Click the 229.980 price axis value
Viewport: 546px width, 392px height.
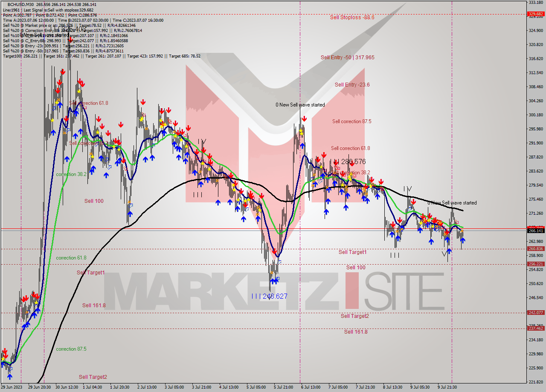535,354
